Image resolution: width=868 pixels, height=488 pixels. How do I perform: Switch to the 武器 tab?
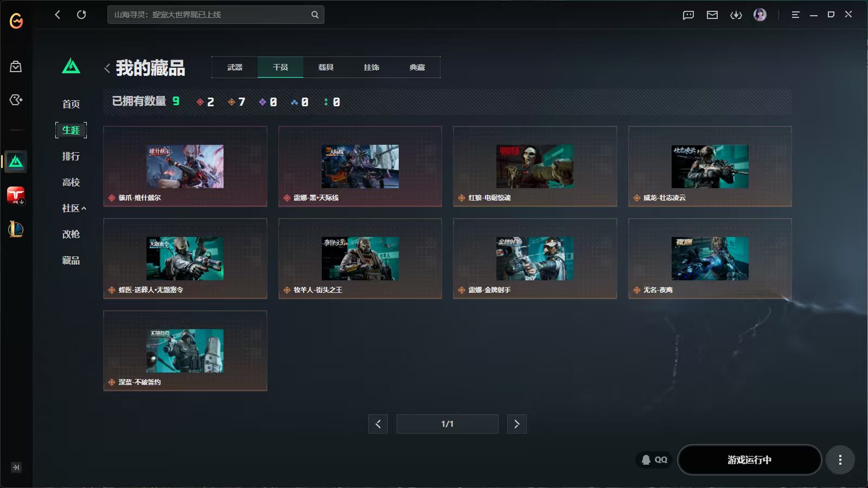pyautogui.click(x=235, y=67)
